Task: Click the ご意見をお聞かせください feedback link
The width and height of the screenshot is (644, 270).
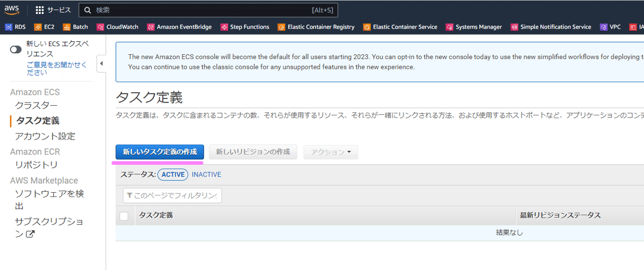Action: click(x=56, y=68)
